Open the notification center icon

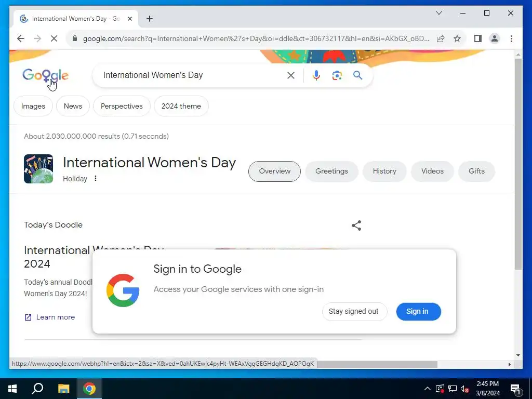click(516, 390)
